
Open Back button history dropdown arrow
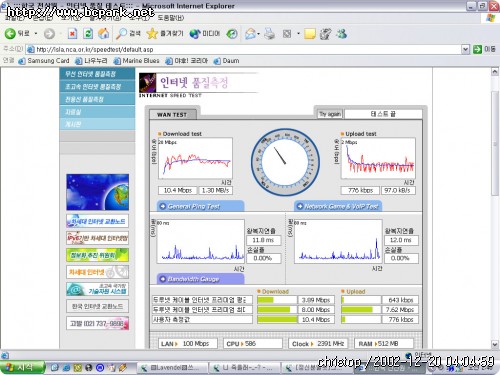(36, 33)
